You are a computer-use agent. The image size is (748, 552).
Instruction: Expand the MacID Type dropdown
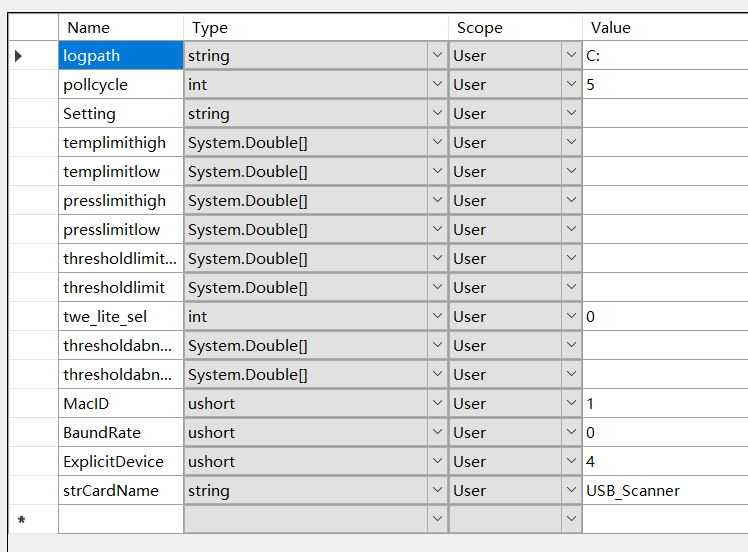pos(437,403)
